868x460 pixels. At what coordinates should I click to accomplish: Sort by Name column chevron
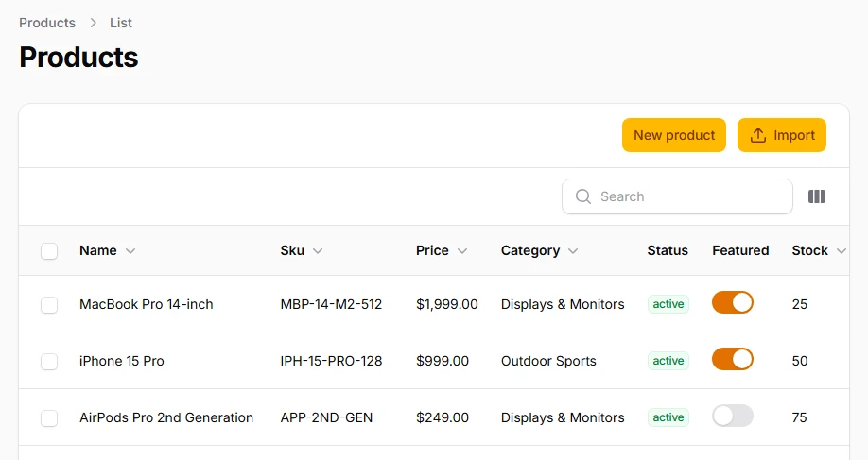(x=130, y=251)
